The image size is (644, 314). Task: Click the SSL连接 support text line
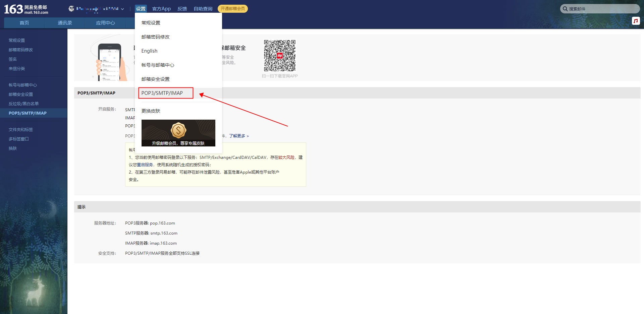162,253
